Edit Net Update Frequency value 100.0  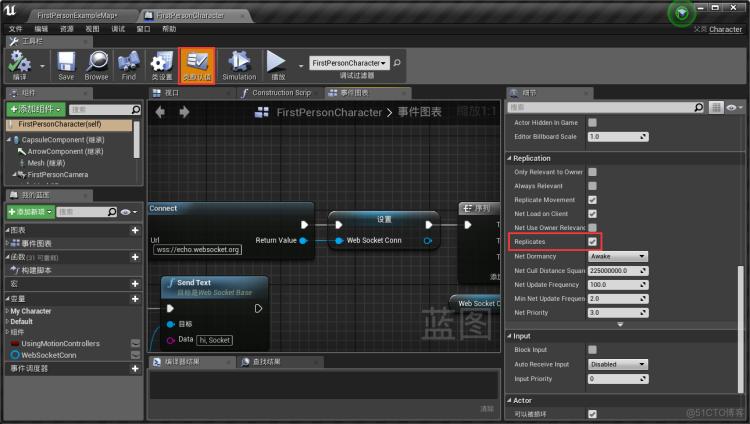(618, 285)
